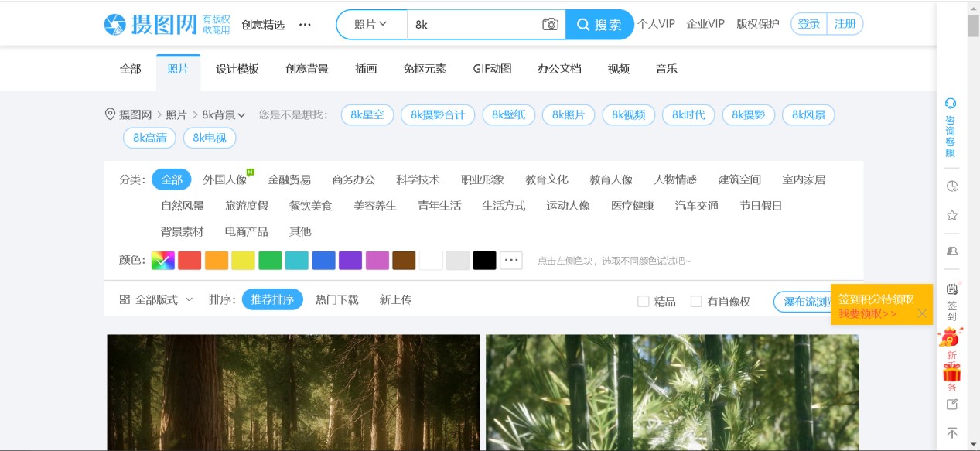
Task: Open the 照片 search type dropdown
Action: 371,24
